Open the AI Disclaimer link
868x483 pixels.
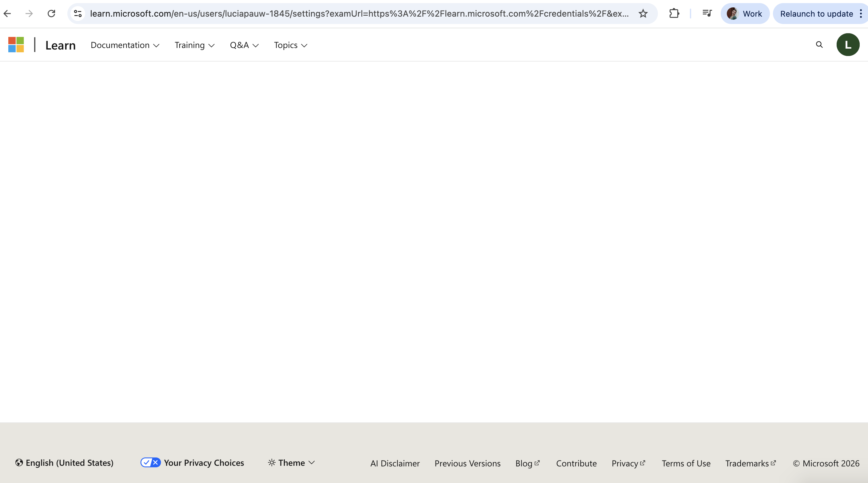pyautogui.click(x=395, y=463)
